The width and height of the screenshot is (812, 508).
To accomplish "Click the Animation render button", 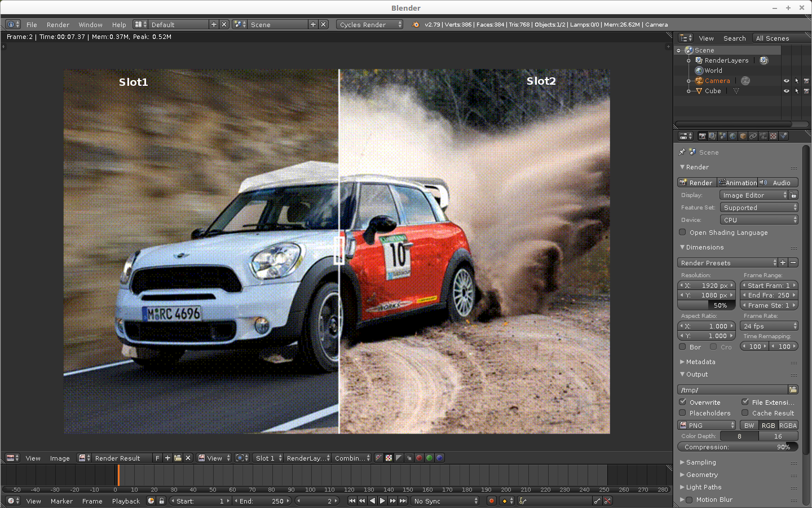I will click(x=738, y=182).
